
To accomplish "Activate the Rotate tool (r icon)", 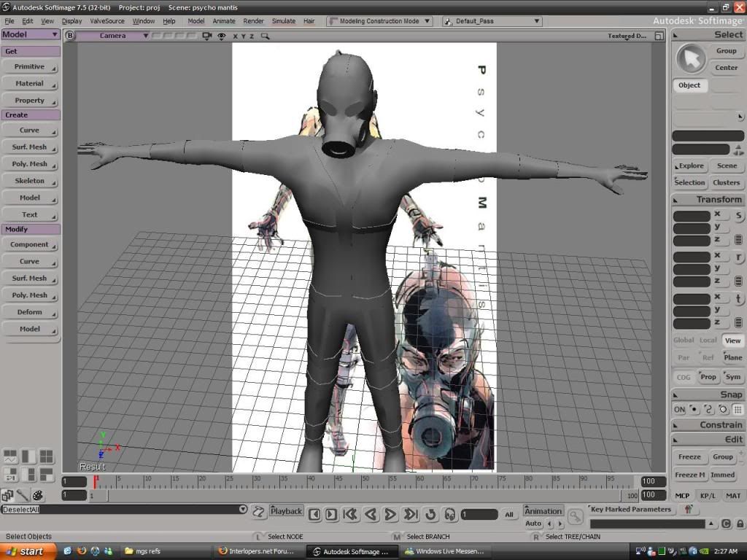I will pyautogui.click(x=738, y=257).
